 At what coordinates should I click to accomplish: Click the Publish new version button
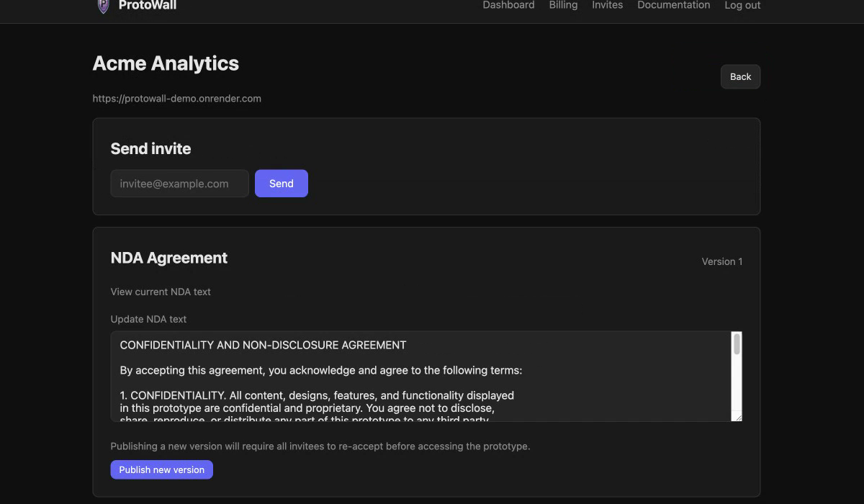tap(161, 469)
